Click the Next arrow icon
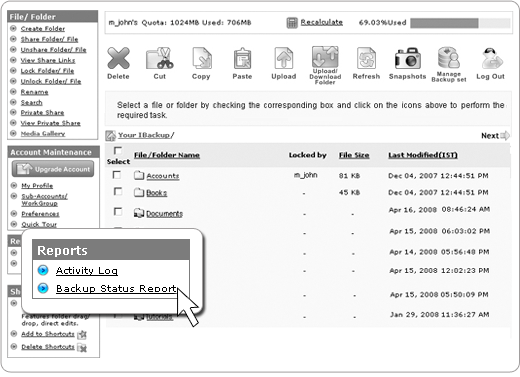 point(505,135)
